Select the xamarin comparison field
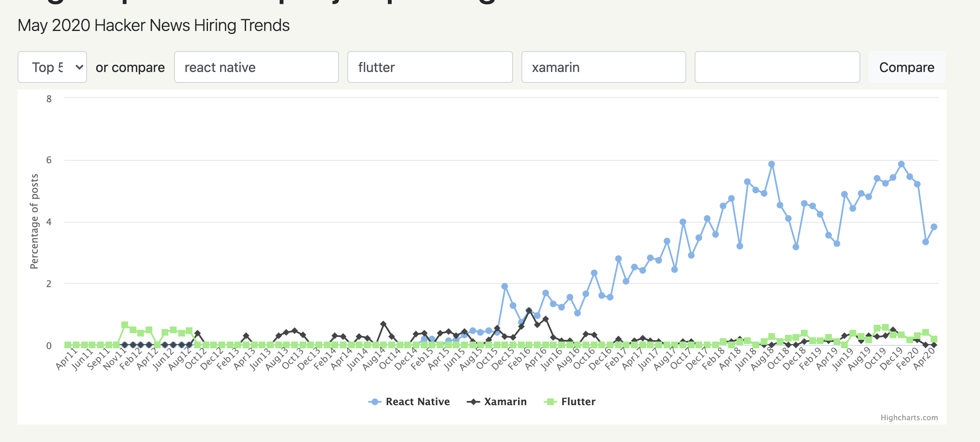 (x=603, y=67)
